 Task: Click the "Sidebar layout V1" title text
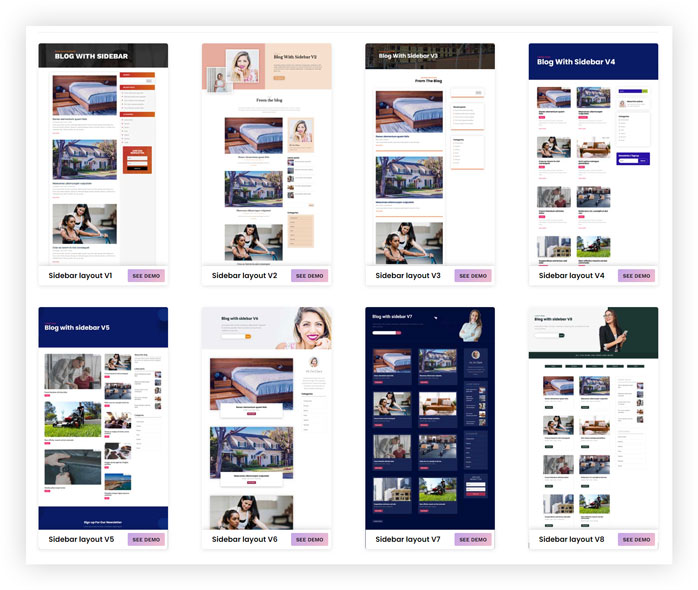tap(81, 276)
